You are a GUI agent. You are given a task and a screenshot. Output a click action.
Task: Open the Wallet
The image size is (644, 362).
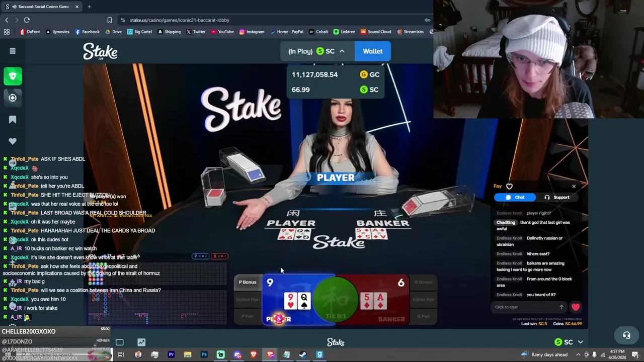[x=373, y=51]
